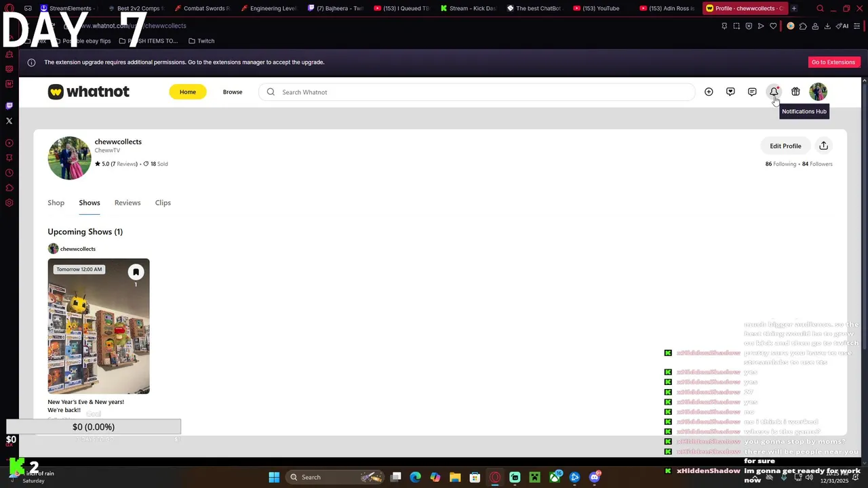The width and height of the screenshot is (868, 488).
Task: Select the Shop profile tab
Action: (56, 203)
